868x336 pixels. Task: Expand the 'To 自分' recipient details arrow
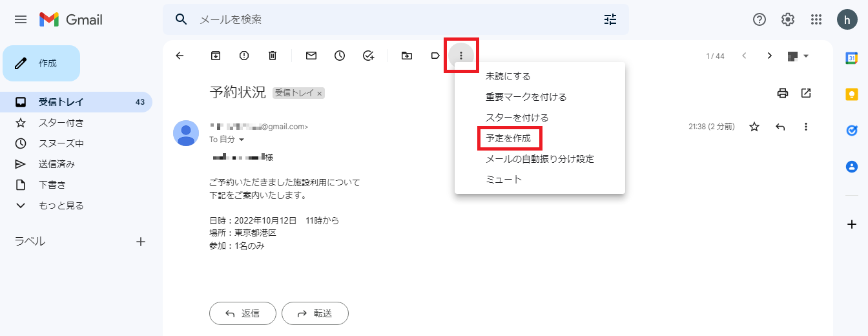coord(242,140)
